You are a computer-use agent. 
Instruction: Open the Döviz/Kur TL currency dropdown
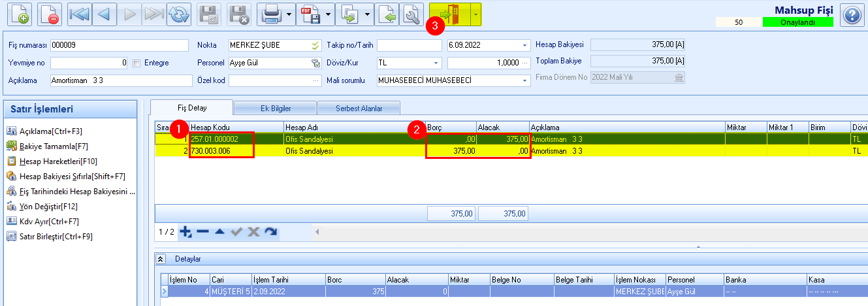(436, 63)
